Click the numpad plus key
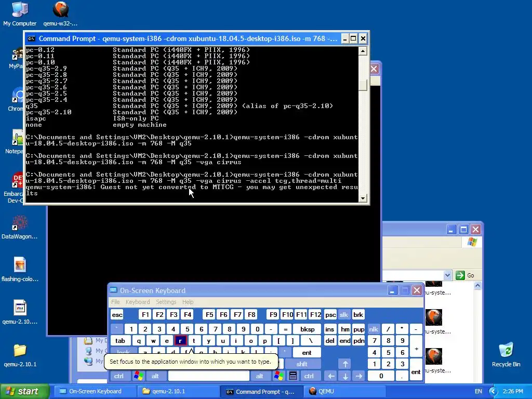The height and width of the screenshot is (399, 532). [x=416, y=349]
